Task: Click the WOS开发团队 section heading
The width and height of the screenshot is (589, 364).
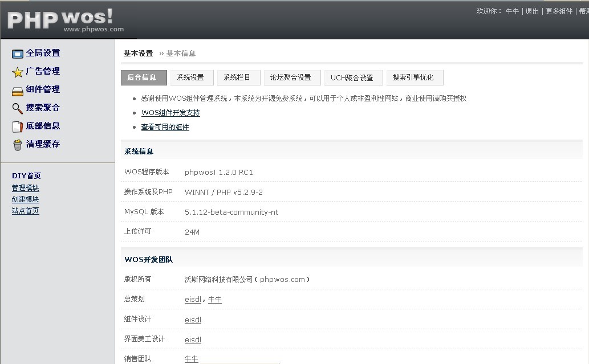Action: [148, 259]
